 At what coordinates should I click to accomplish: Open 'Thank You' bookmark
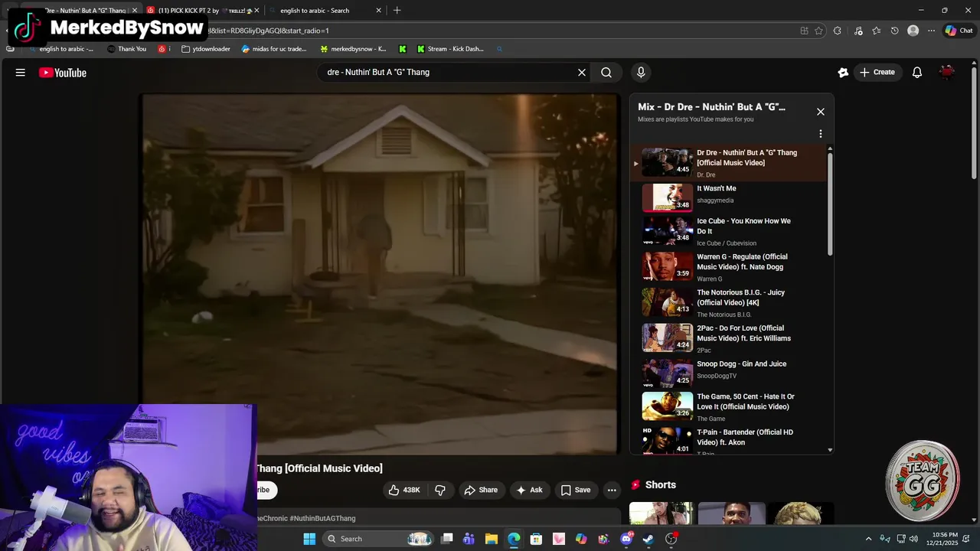coord(127,49)
